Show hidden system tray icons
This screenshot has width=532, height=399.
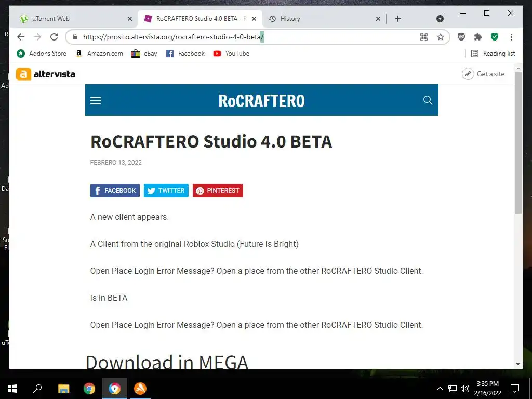click(440, 389)
